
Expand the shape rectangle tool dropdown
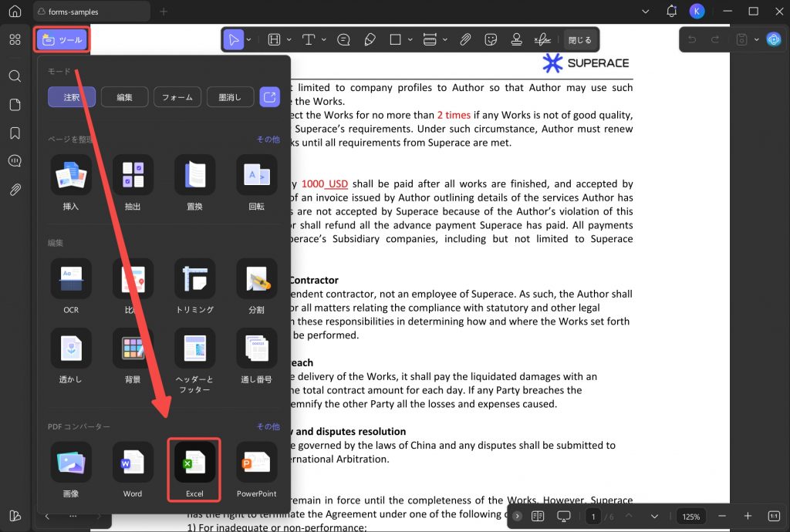tap(410, 39)
